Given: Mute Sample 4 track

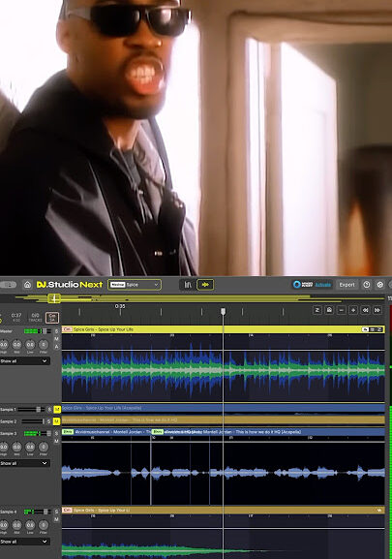Looking at the screenshot, I should 56,519.
